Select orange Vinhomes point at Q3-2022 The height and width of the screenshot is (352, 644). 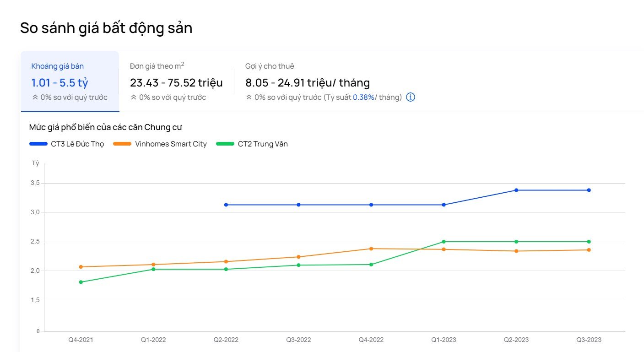coord(298,257)
